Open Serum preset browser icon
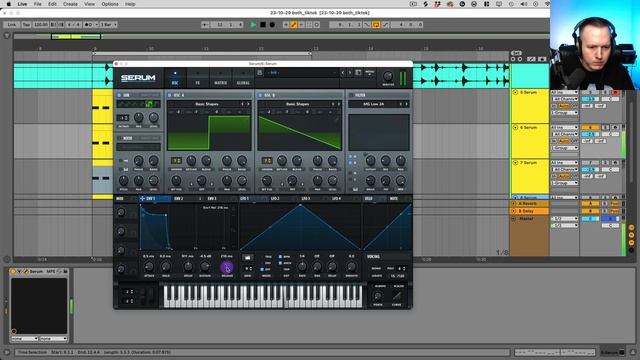640x360 pixels. pyautogui.click(x=358, y=73)
